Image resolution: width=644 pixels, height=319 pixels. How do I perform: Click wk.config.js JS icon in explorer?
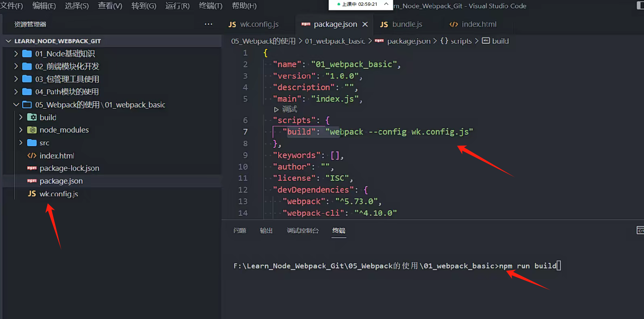point(32,194)
